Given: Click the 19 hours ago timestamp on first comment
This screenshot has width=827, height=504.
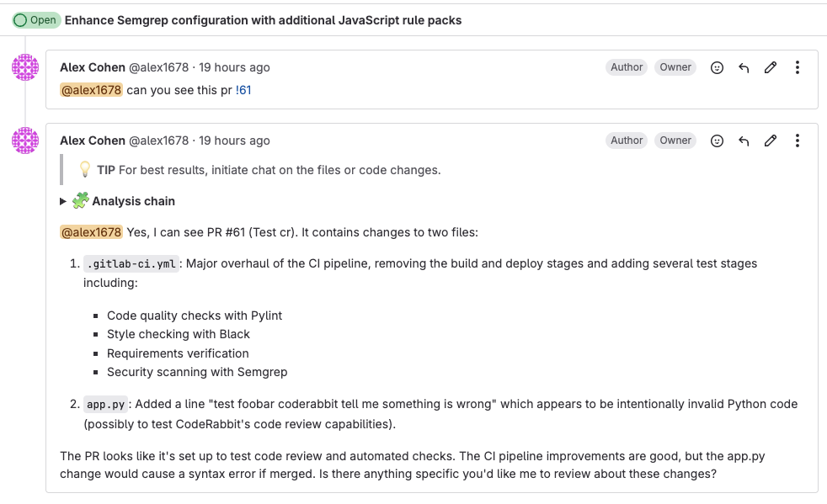Looking at the screenshot, I should [x=234, y=67].
